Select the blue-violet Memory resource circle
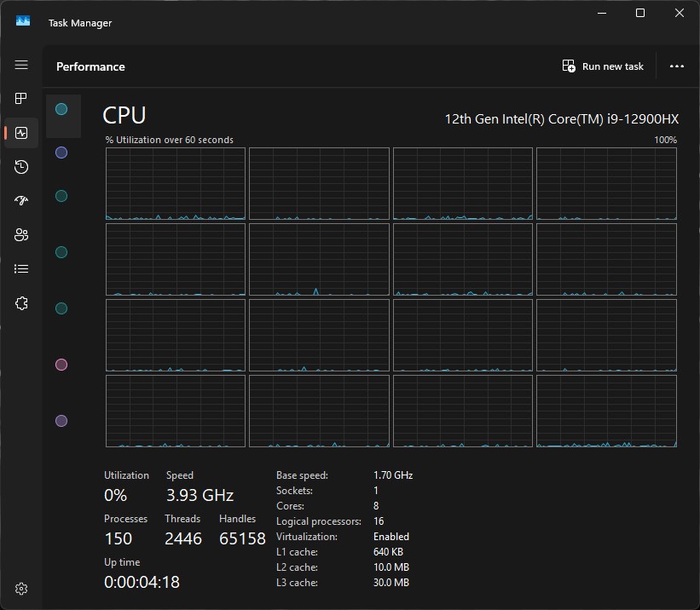This screenshot has width=700, height=610. click(61, 152)
